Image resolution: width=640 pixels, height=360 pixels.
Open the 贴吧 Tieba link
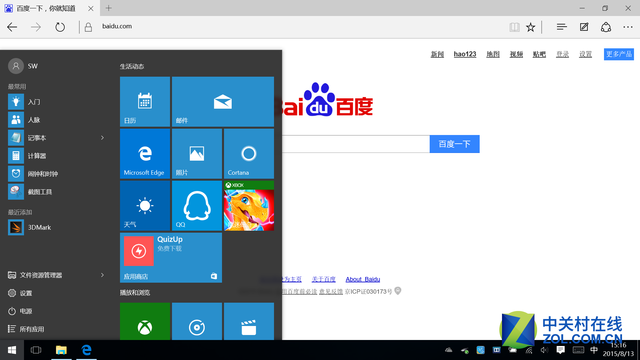tap(539, 54)
